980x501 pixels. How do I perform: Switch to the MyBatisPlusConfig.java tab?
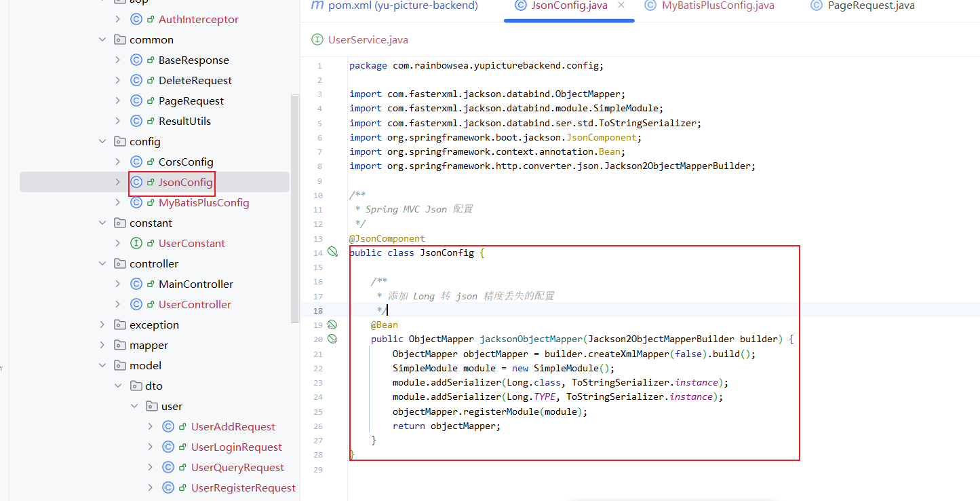pos(709,6)
